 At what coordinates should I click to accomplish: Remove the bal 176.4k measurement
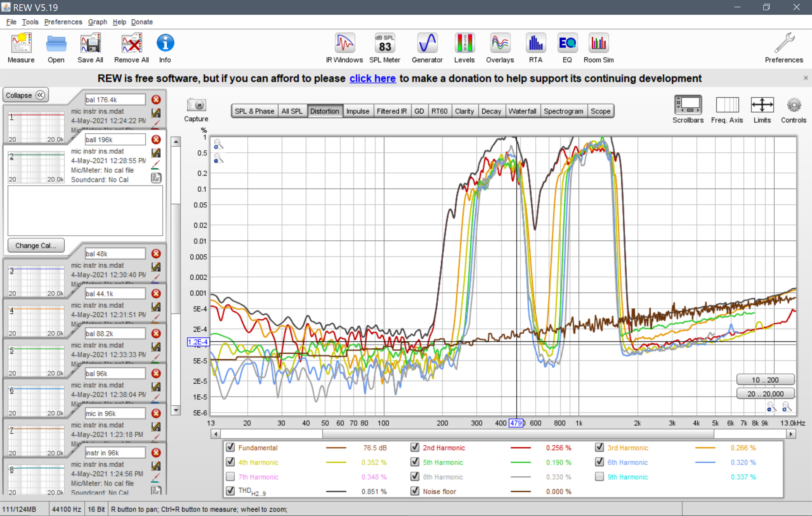point(156,99)
